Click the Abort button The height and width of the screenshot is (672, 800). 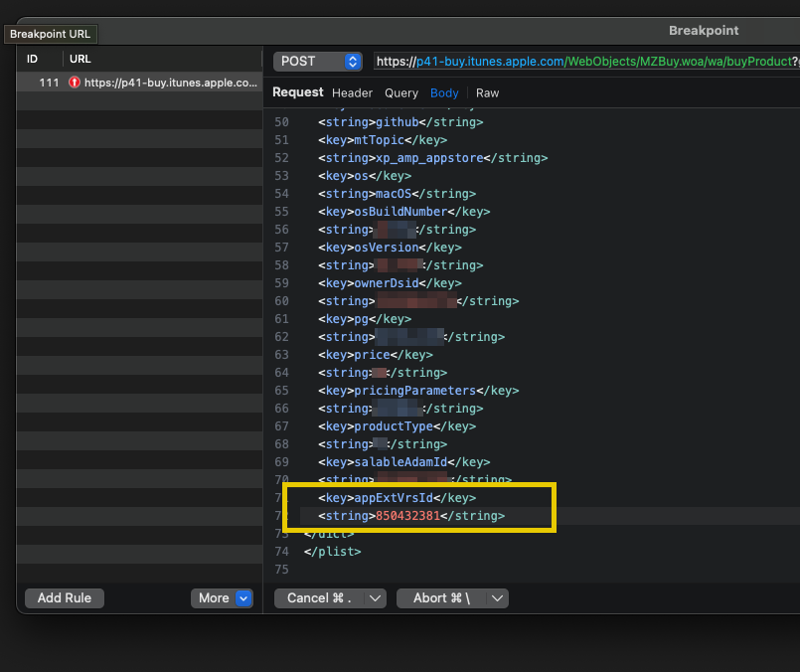[441, 598]
